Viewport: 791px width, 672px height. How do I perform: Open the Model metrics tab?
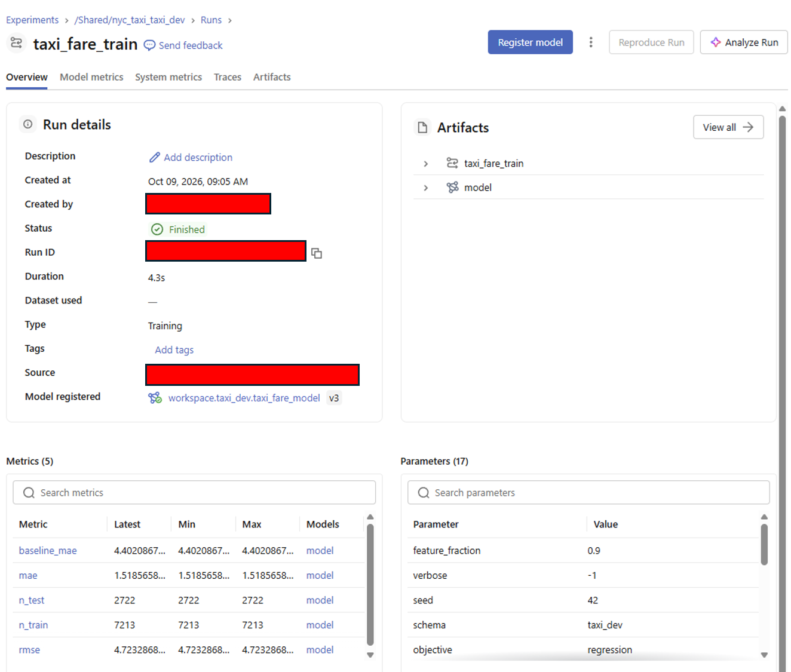click(x=91, y=77)
